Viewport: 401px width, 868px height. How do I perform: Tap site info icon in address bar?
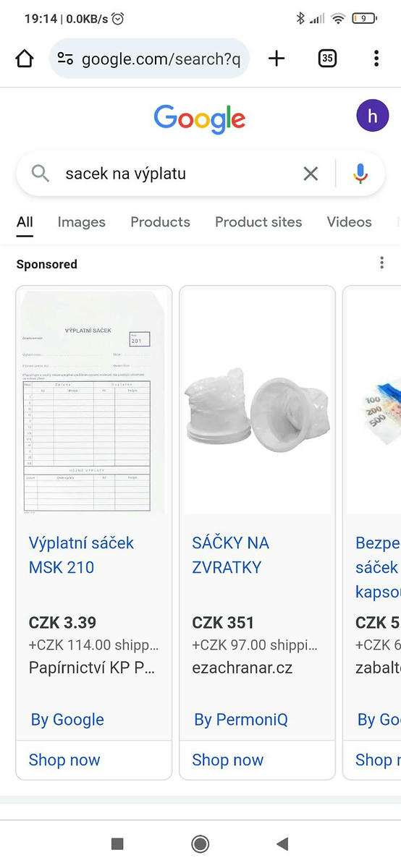click(65, 59)
